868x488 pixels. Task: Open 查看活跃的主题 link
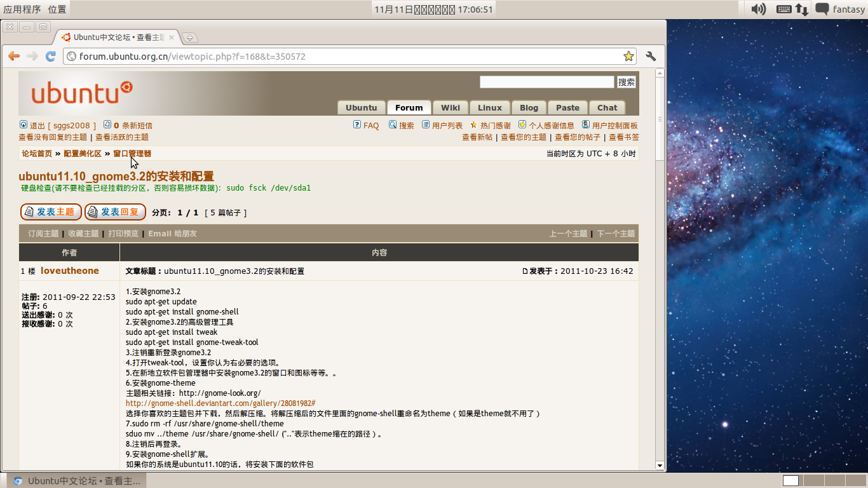click(122, 137)
